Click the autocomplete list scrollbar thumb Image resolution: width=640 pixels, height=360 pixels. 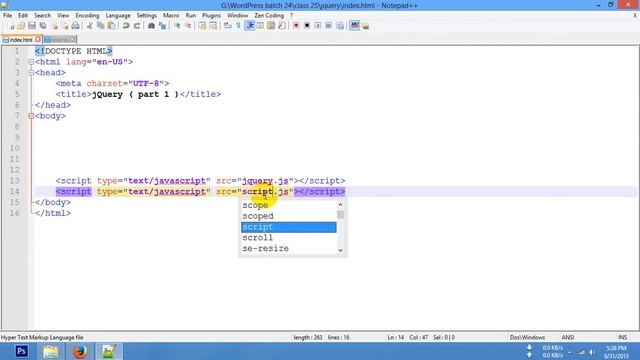pyautogui.click(x=340, y=214)
